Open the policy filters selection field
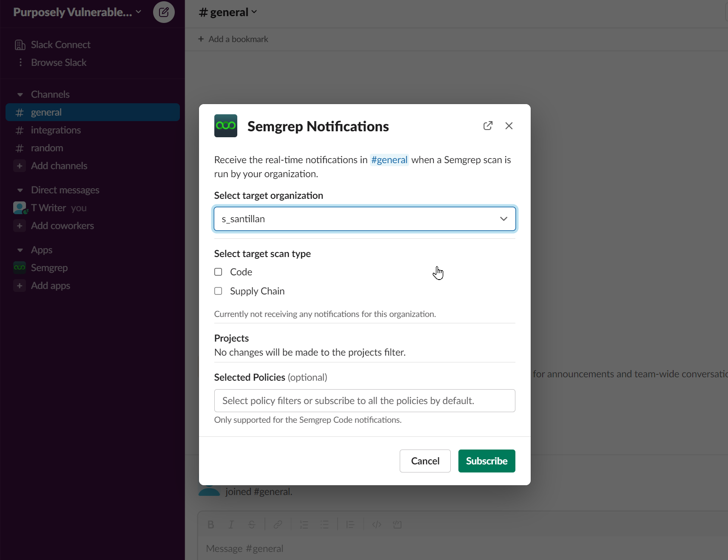Screen dimensions: 728x560 [x=364, y=401]
